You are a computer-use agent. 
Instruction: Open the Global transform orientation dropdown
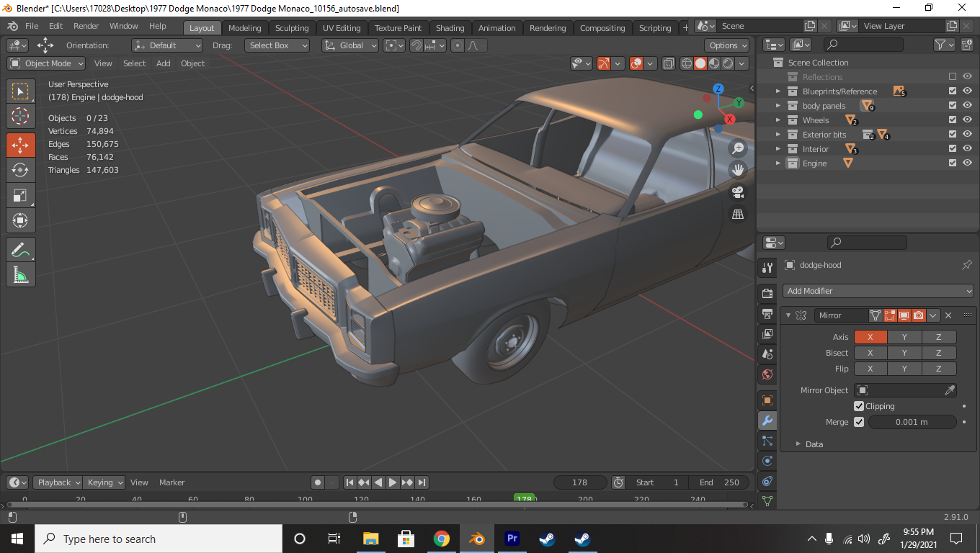(350, 45)
